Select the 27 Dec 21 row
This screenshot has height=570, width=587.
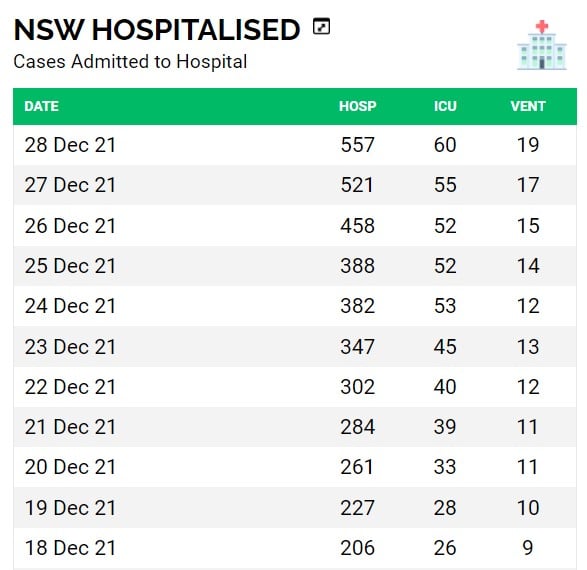[x=295, y=185]
